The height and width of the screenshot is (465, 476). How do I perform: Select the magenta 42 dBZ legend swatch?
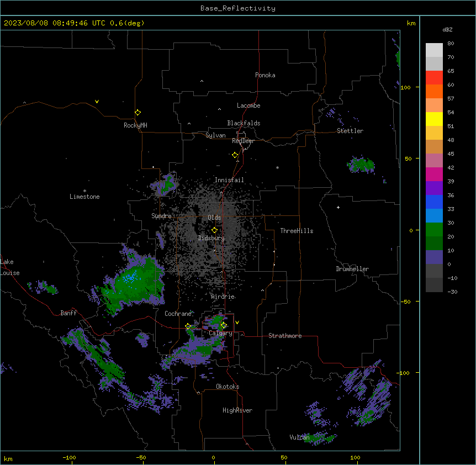(434, 174)
